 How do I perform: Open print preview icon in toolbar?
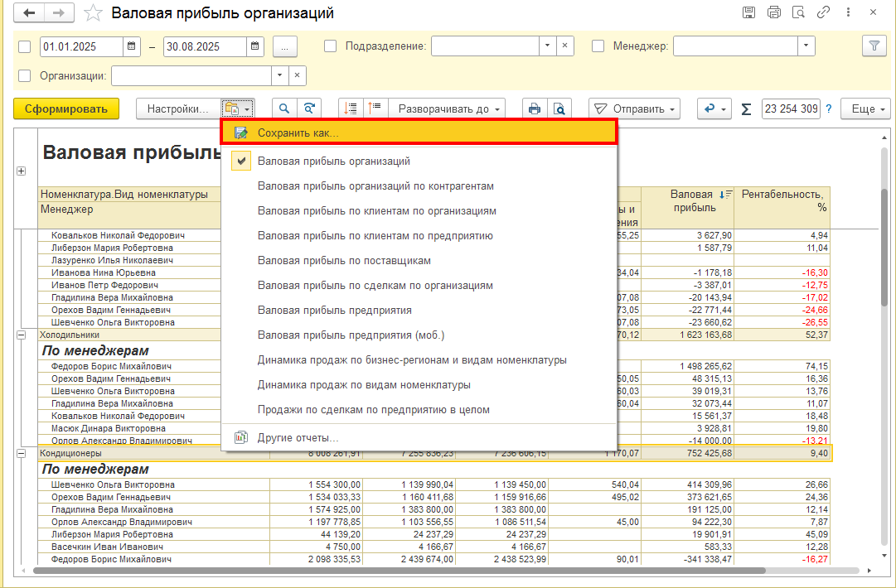pyautogui.click(x=559, y=108)
